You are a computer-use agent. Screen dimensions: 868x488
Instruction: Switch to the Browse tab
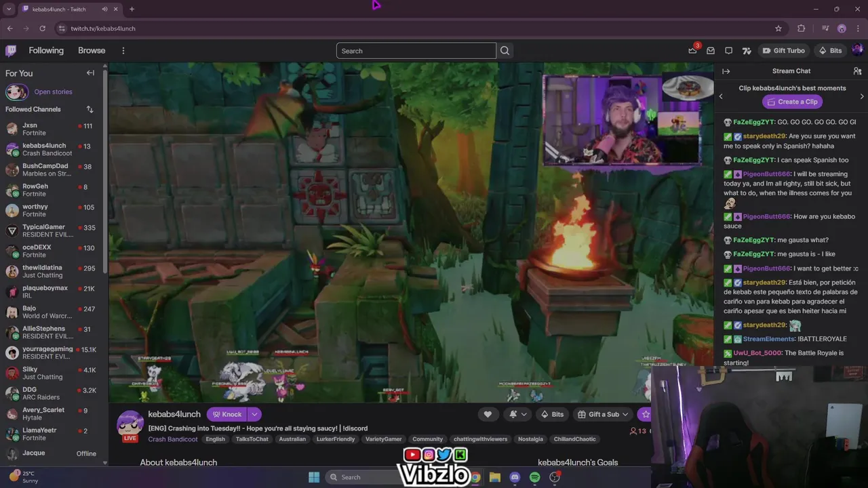click(92, 51)
